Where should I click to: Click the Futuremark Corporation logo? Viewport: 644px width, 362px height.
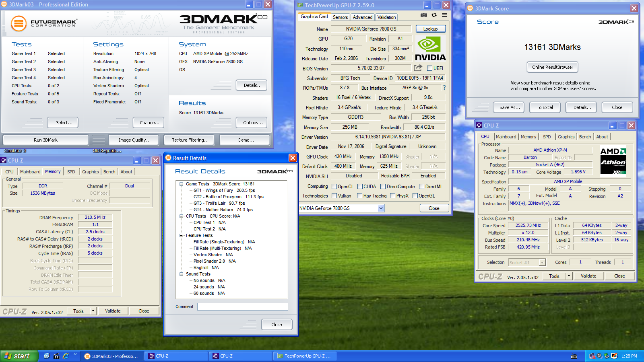coord(43,23)
